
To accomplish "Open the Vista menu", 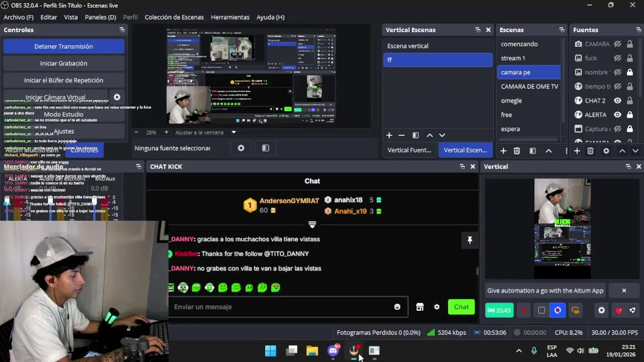I will [x=71, y=17].
